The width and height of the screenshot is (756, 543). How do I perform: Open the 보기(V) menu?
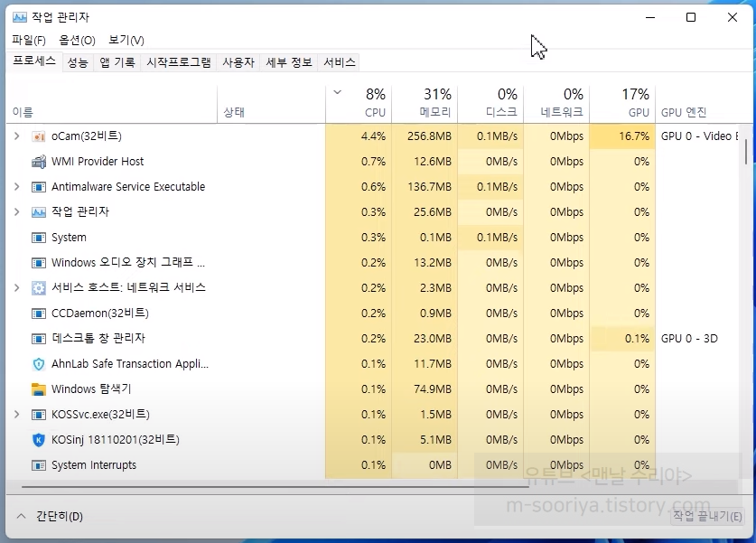[126, 40]
